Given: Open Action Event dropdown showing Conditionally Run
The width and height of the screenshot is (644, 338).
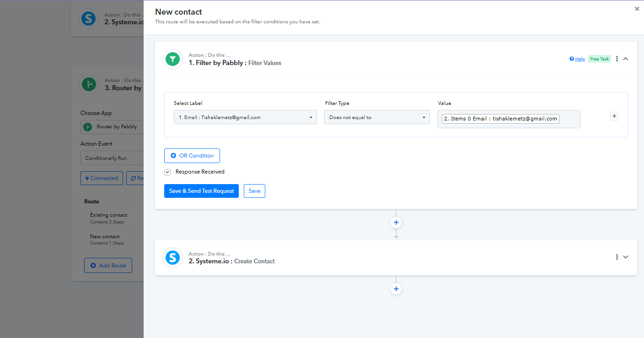Looking at the screenshot, I should tap(112, 158).
